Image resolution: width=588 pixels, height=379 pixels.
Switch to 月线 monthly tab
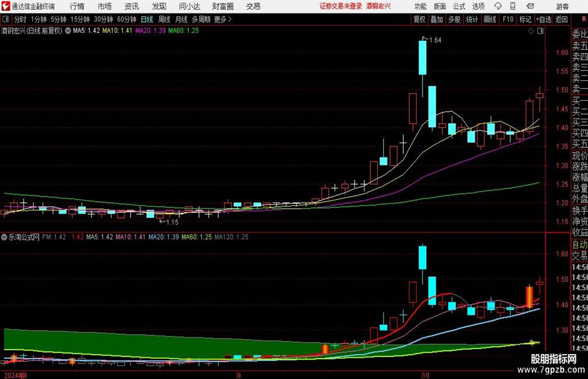pos(182,19)
